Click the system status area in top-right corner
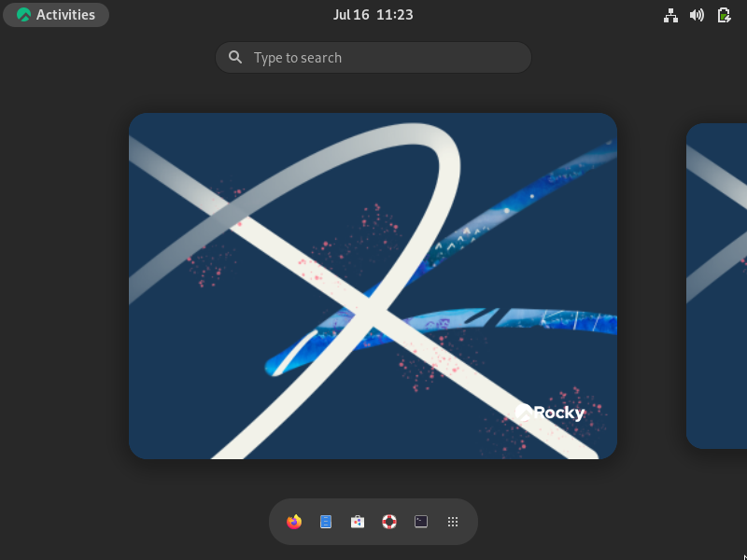 click(697, 15)
